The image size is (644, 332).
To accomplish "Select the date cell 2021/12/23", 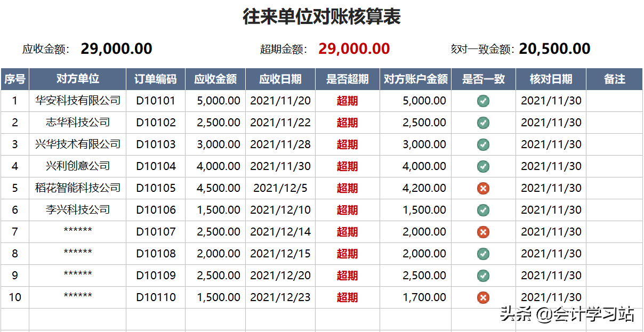I will [x=280, y=297].
